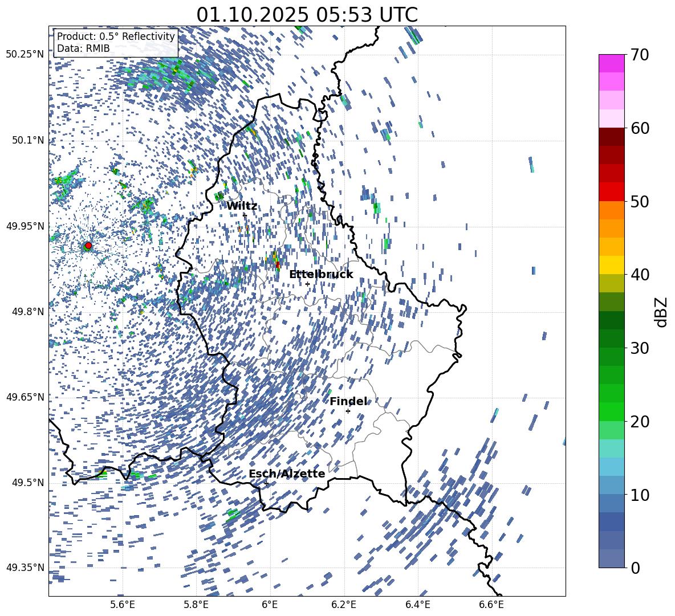Click the timestamp title 01.10.2025 05:53 UTC
The height and width of the screenshot is (616, 675).
307,14
